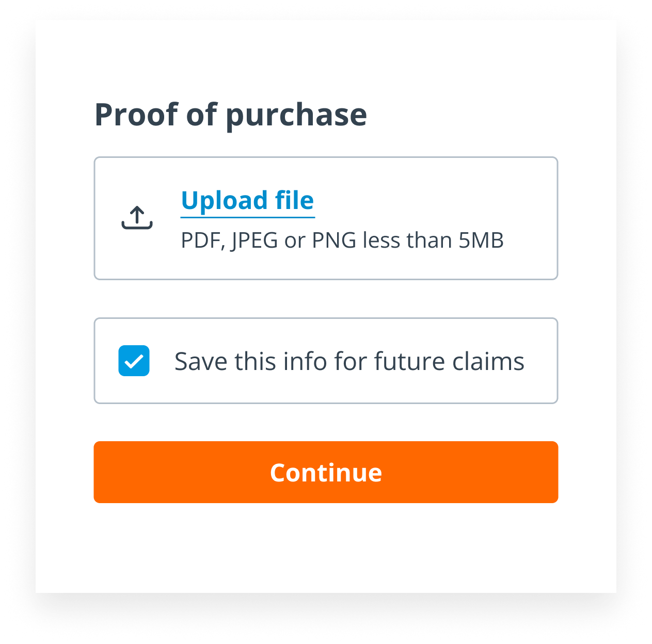Click the Proof of purchase heading
The width and height of the screenshot is (652, 644).
231,115
